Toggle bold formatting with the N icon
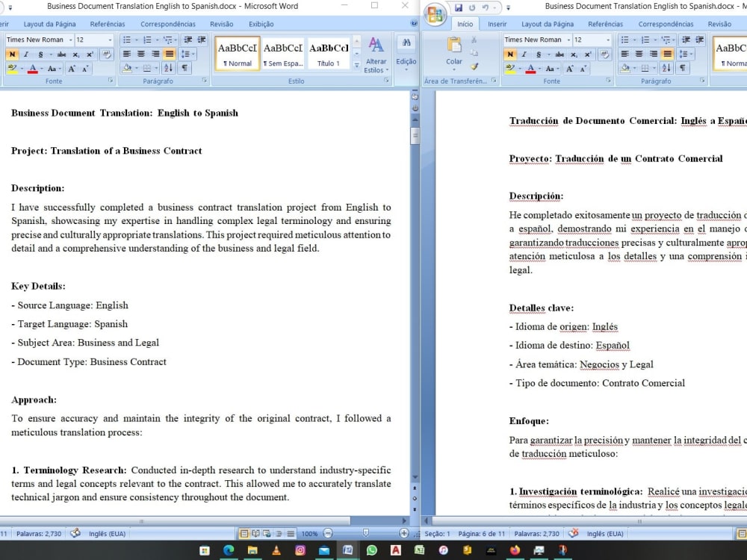The height and width of the screenshot is (560, 747). [13, 54]
